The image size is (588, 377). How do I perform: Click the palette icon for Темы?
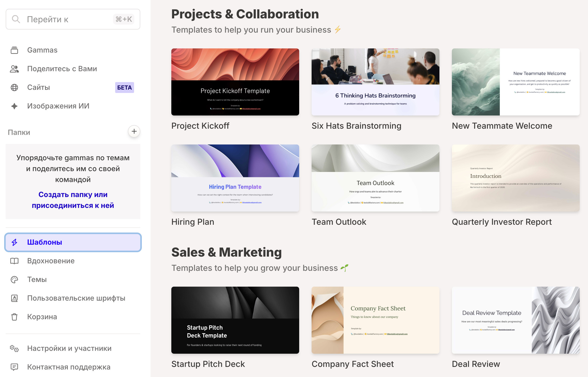pyautogui.click(x=14, y=280)
